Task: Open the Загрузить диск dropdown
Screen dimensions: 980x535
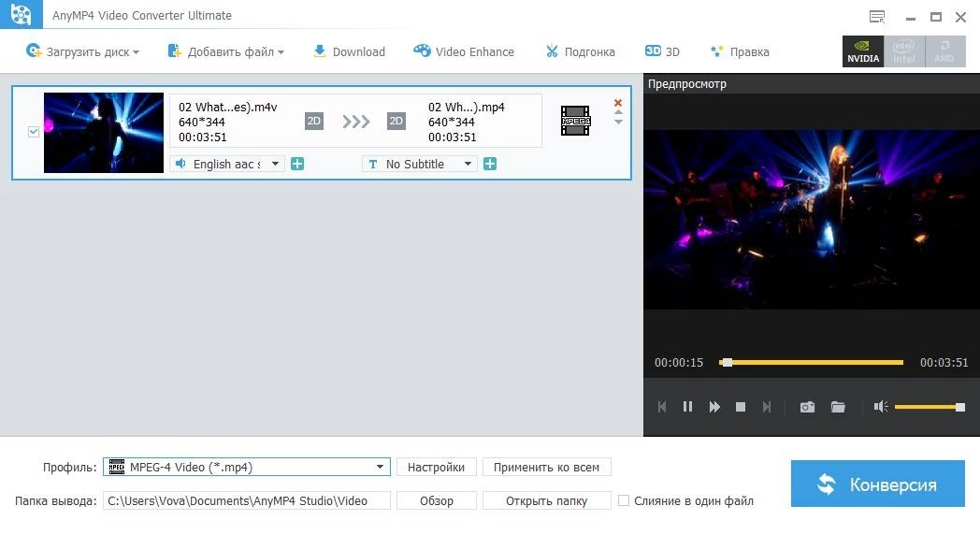Action: (82, 51)
